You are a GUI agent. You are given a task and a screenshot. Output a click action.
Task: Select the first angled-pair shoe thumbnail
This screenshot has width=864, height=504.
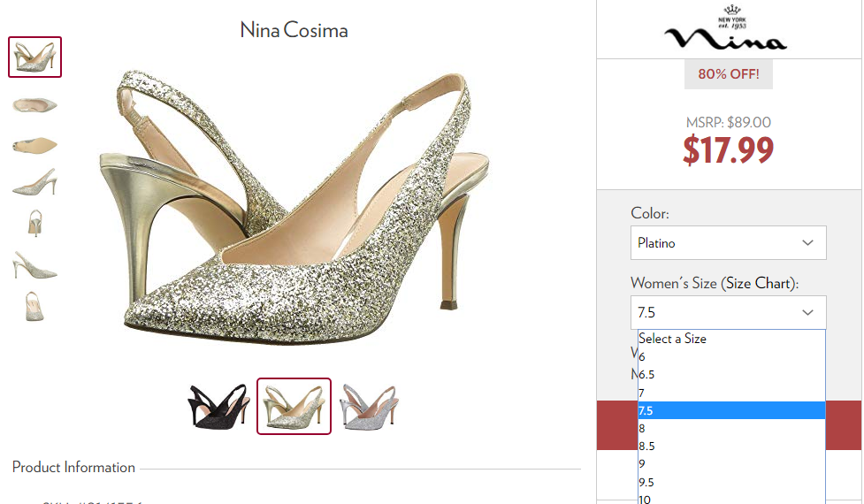34,57
